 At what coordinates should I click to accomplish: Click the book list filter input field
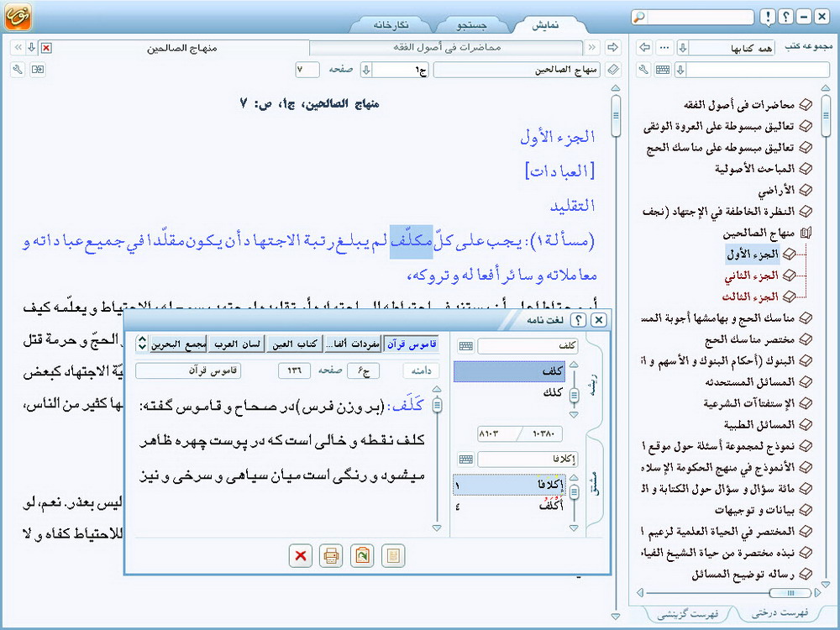tap(758, 70)
